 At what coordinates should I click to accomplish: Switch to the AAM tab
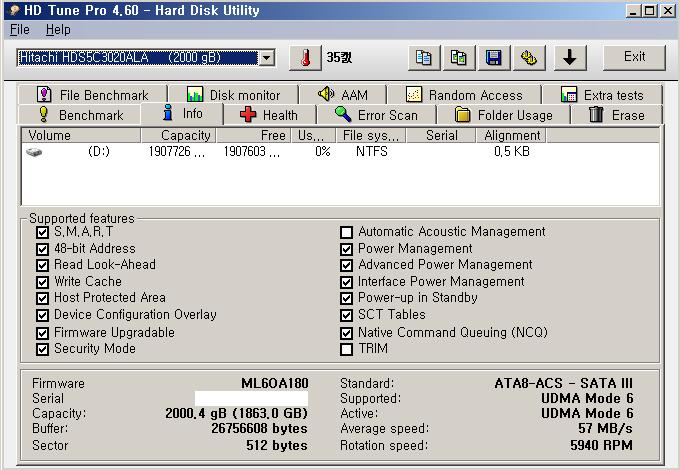click(343, 95)
